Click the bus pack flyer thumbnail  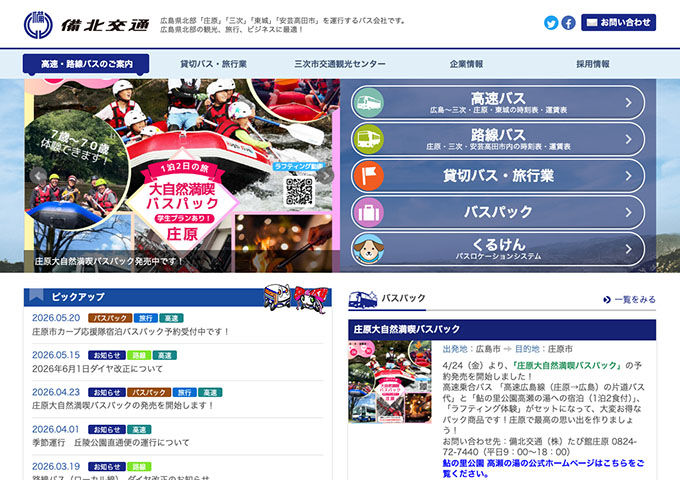pyautogui.click(x=390, y=382)
